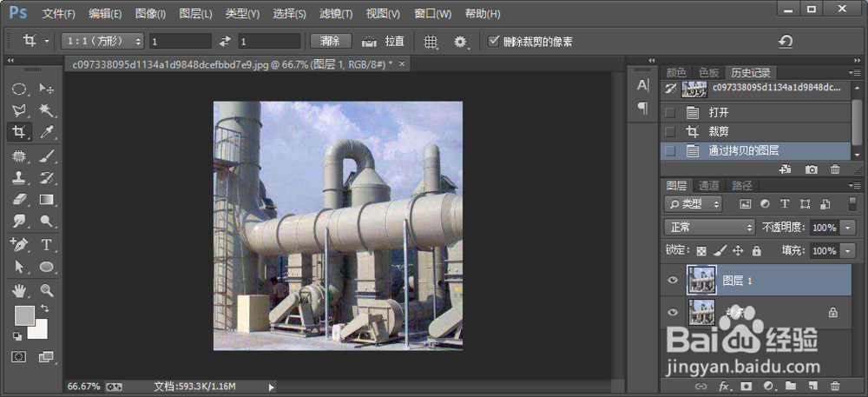Image resolution: width=868 pixels, height=397 pixels.
Task: Set history brush source for 裁剪
Action: click(x=670, y=132)
